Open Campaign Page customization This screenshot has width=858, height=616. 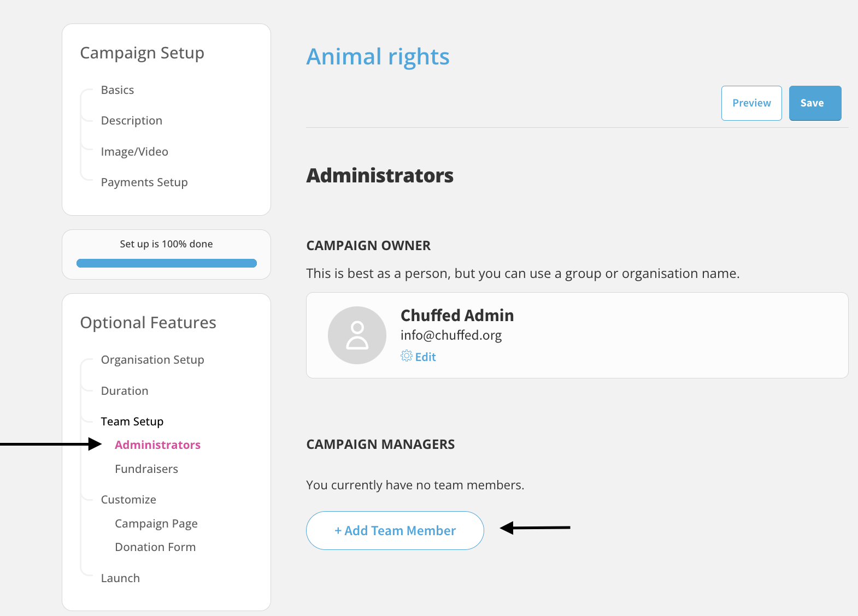pyautogui.click(x=156, y=524)
